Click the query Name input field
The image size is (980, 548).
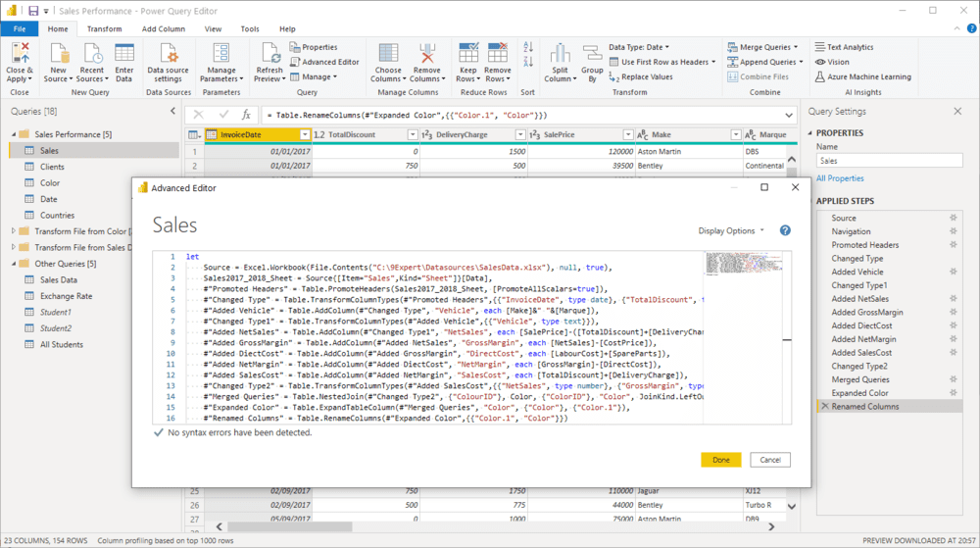pos(890,161)
